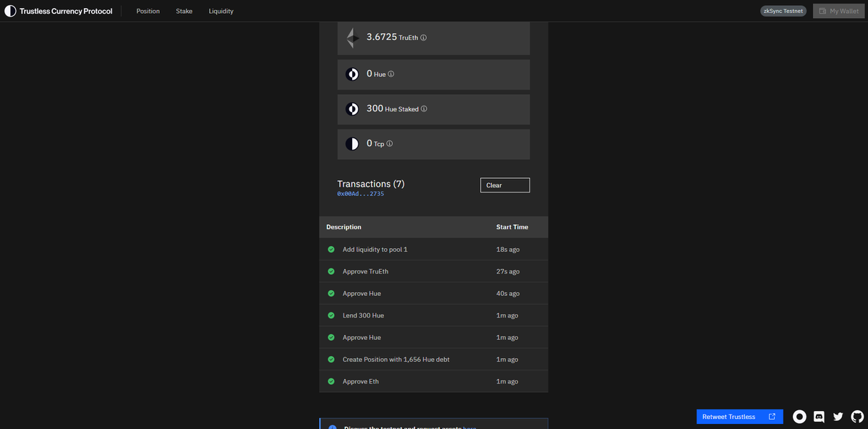Open the Twitter bird icon link
Screen dimensions: 868x429
[x=838, y=417]
